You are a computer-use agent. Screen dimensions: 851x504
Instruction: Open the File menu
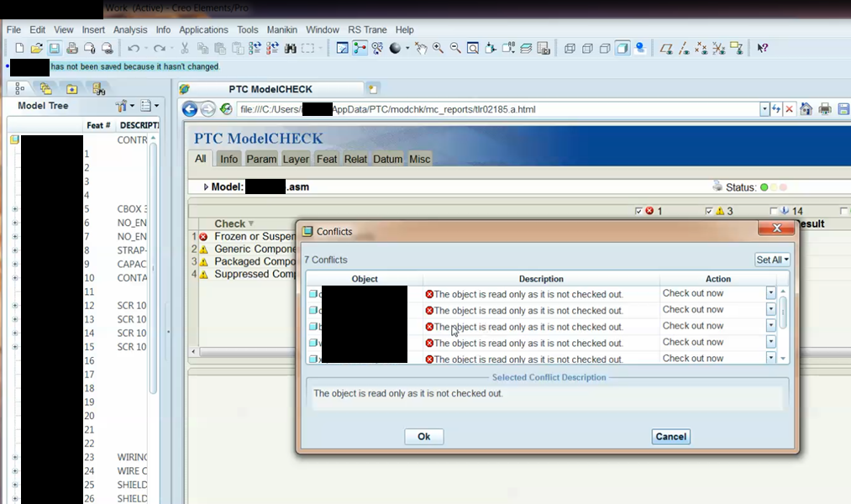(13, 30)
